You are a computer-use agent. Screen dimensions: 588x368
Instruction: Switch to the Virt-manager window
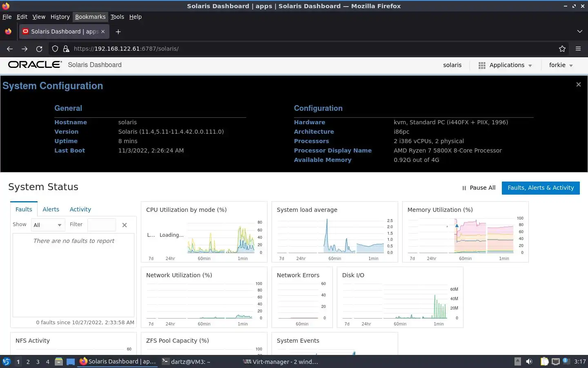tap(281, 361)
